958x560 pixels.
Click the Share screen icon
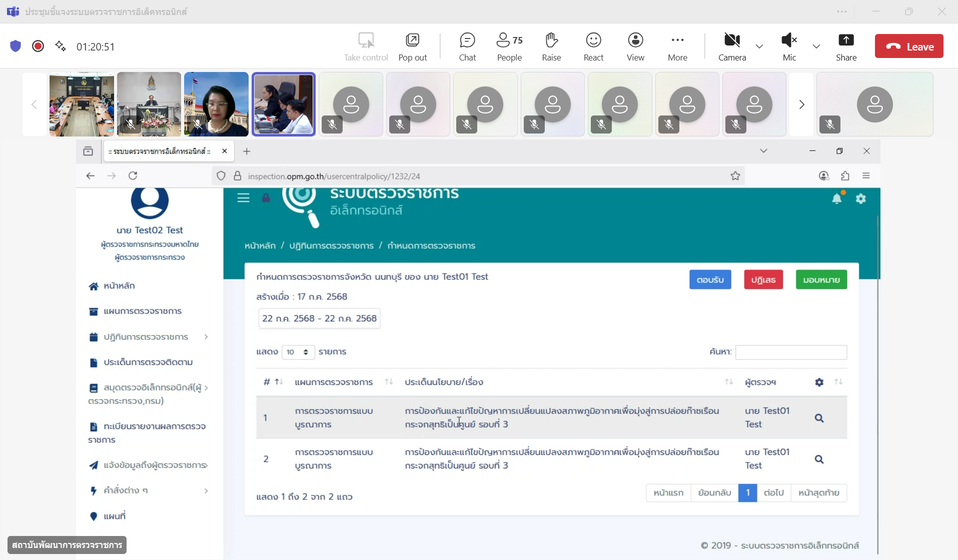tap(846, 46)
